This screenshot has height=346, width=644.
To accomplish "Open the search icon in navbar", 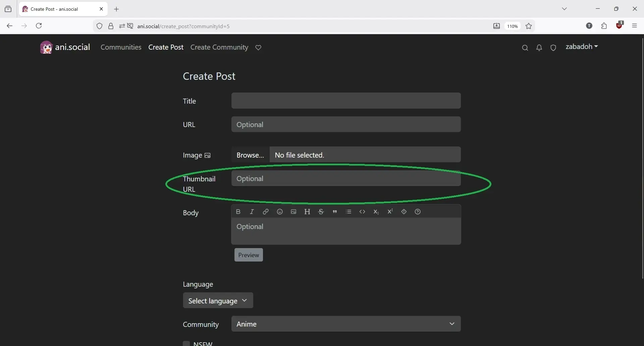I will (x=525, y=48).
